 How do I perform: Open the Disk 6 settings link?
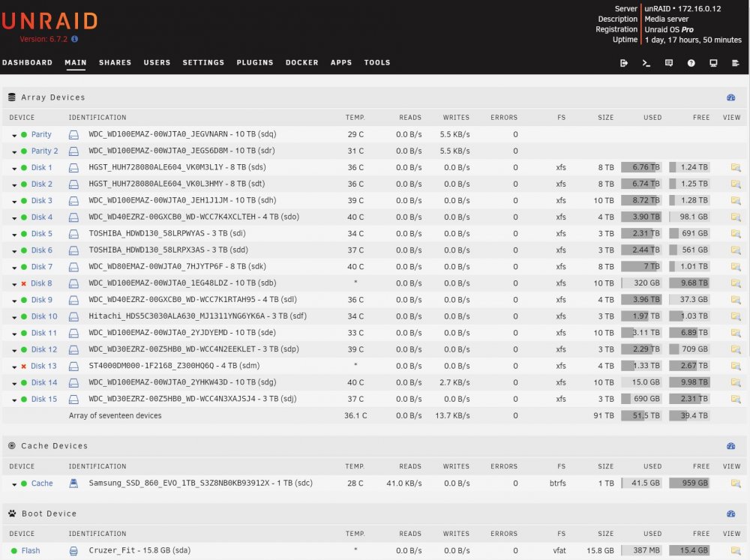tap(41, 250)
